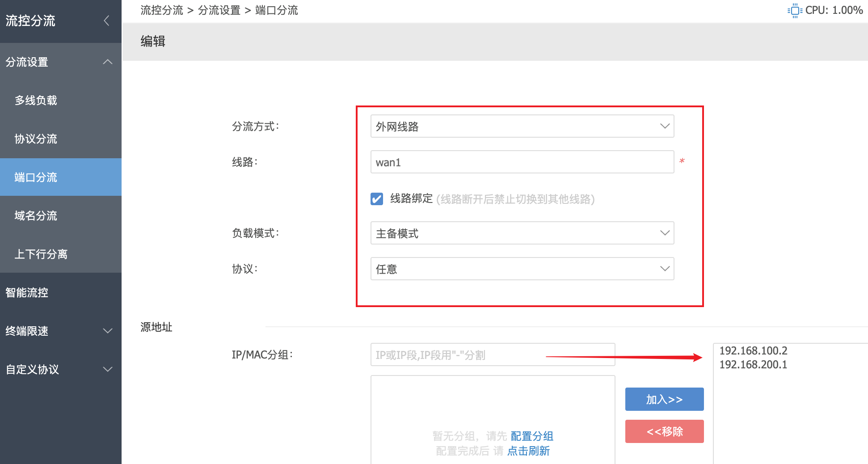The image size is (868, 464).
Task: Focus the 线路 input field containing wan1
Action: tap(522, 162)
